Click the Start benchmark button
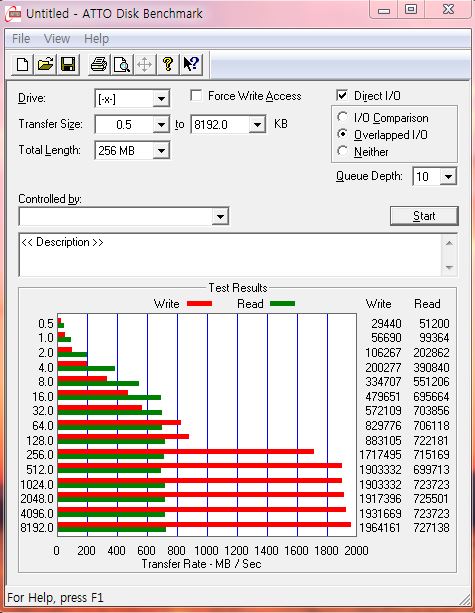The width and height of the screenshot is (475, 613). pyautogui.click(x=424, y=216)
